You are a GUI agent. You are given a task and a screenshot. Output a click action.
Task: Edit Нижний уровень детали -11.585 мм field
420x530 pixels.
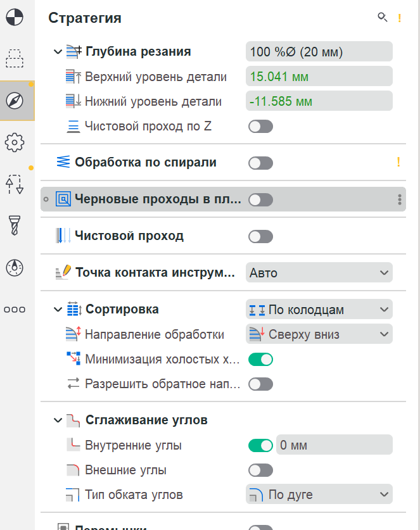[x=319, y=101]
